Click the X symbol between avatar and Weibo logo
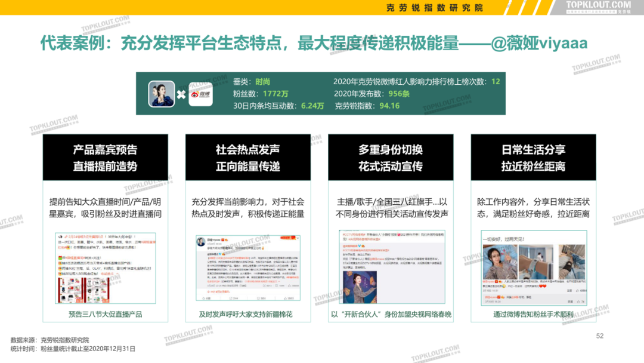This screenshot has height=363, width=644. (x=181, y=94)
